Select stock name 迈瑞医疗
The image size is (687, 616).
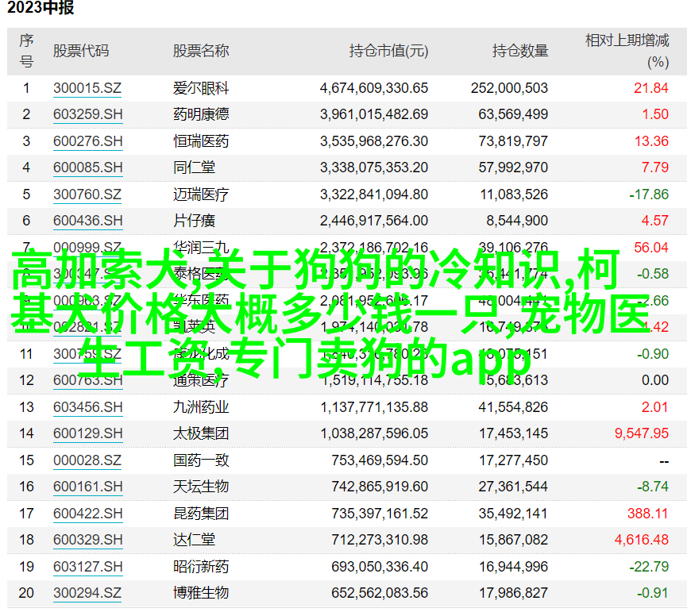click(x=201, y=194)
